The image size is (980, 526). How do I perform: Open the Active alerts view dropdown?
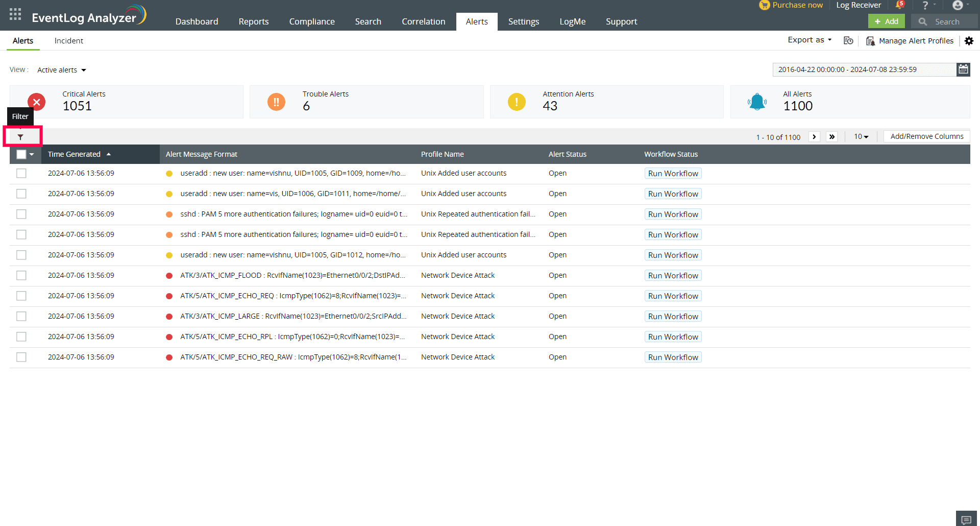(61, 69)
